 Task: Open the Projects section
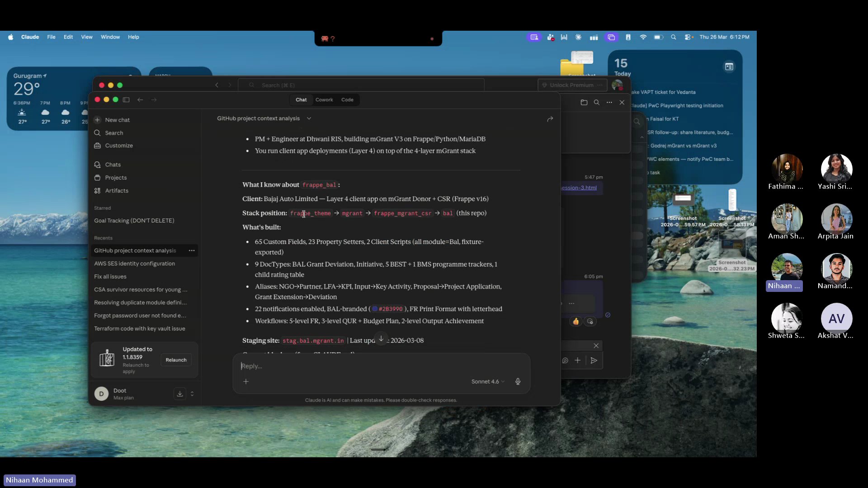click(116, 178)
